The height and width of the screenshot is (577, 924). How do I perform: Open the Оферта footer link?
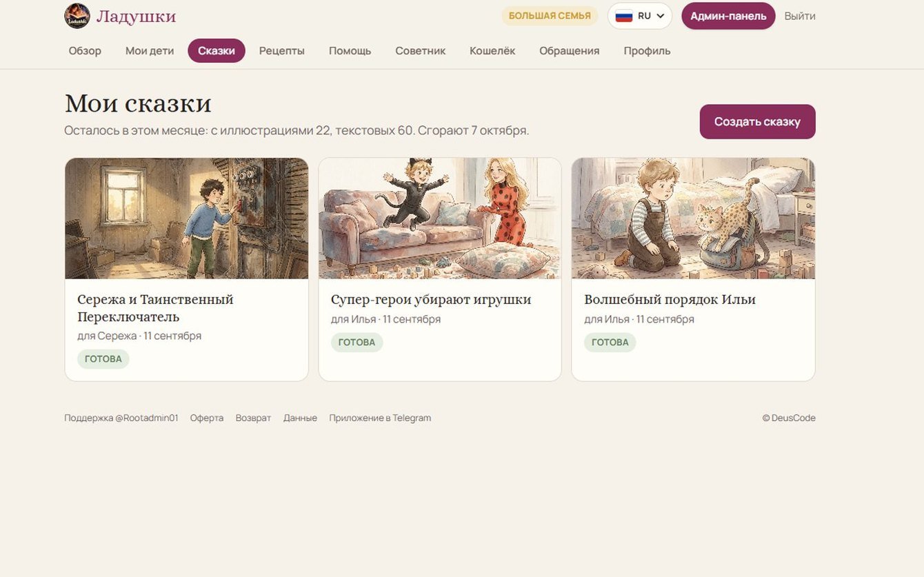[207, 418]
